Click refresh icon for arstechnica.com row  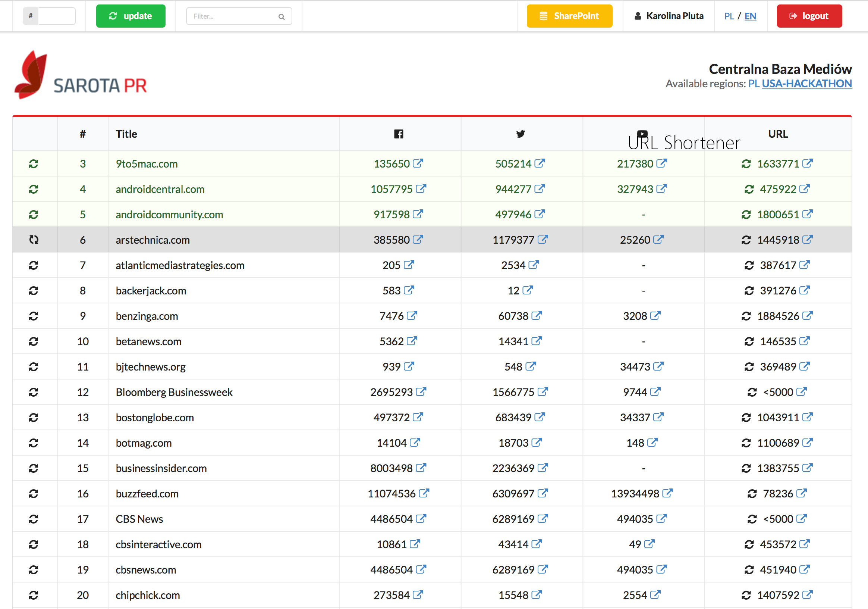(34, 240)
